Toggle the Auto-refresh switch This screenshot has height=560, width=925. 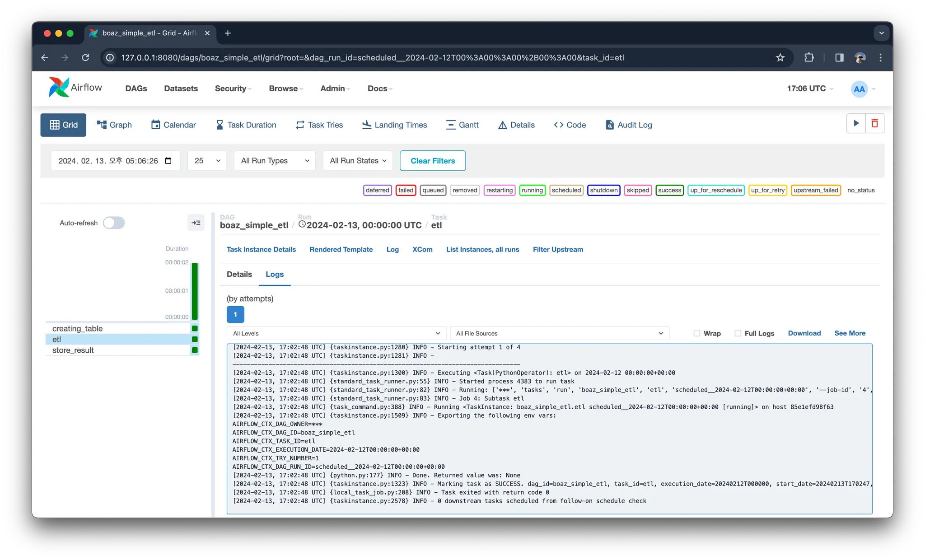coord(114,223)
